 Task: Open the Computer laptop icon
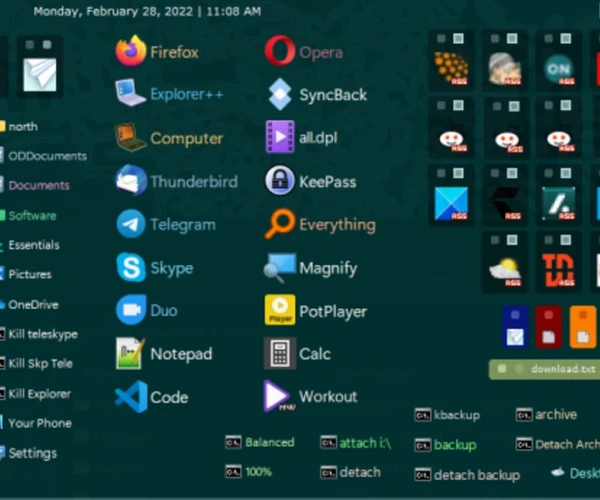[x=130, y=137]
